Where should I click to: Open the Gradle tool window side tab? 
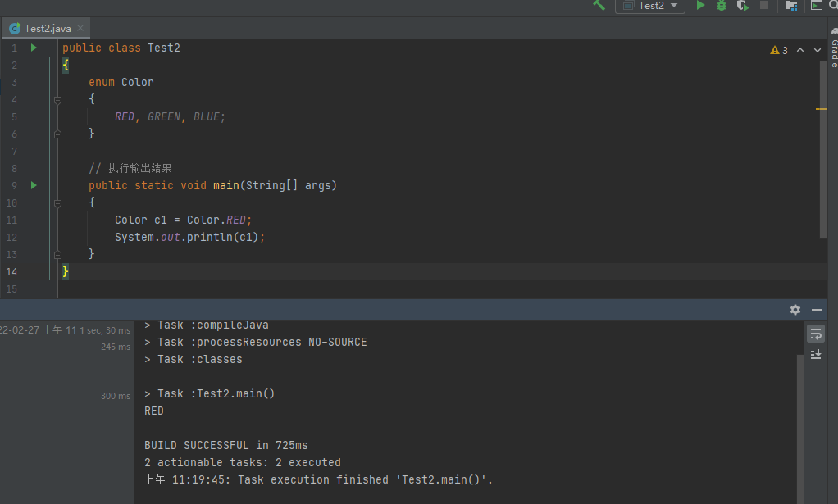coord(833,51)
